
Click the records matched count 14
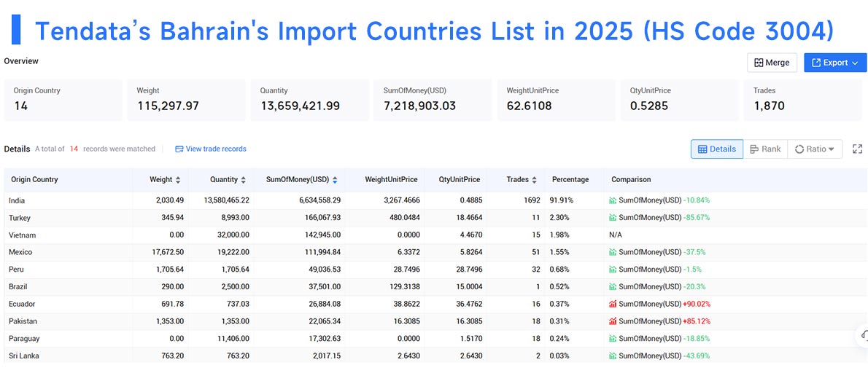(x=74, y=149)
